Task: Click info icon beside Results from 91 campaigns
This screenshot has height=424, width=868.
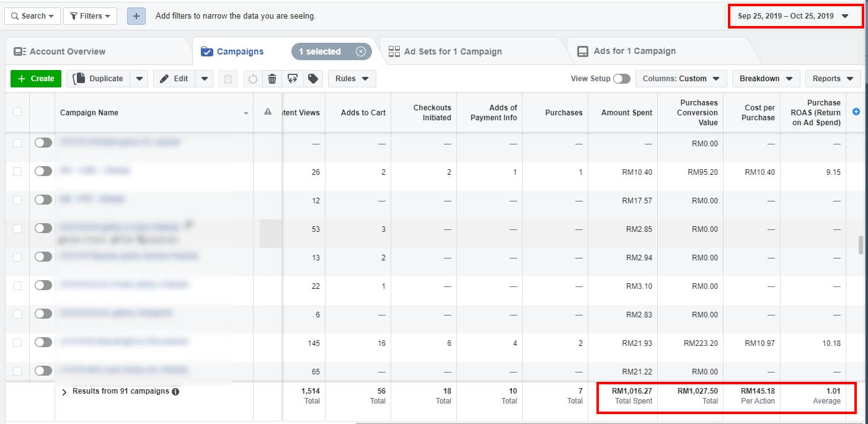Action: click(x=175, y=392)
